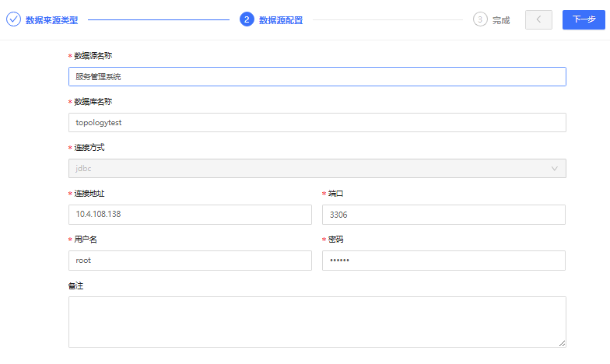Click the step 2 circle icon
610x364 pixels.
tap(247, 19)
